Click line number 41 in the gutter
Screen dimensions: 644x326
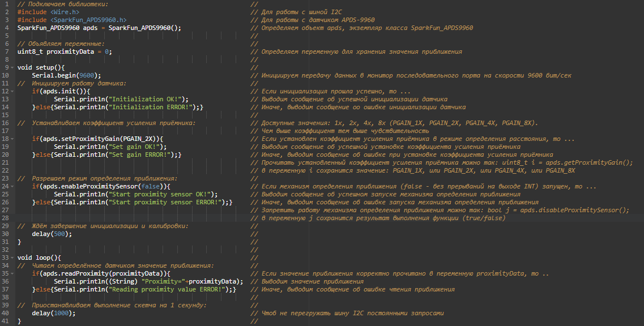(x=5, y=321)
